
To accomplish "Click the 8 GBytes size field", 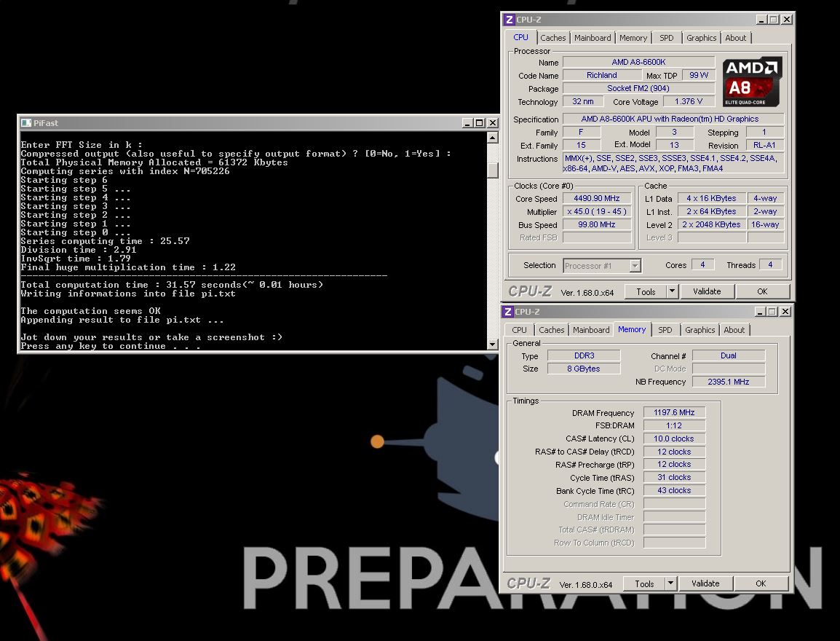I will pos(584,369).
